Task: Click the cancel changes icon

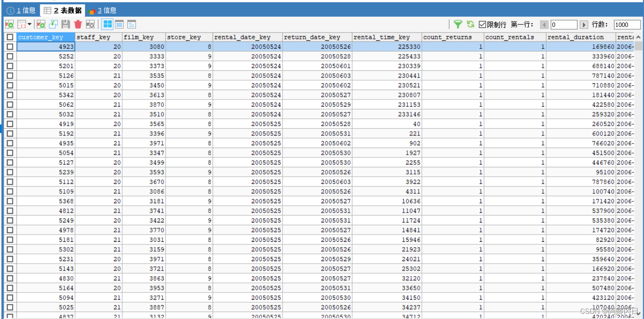Action: pyautogui.click(x=90, y=24)
